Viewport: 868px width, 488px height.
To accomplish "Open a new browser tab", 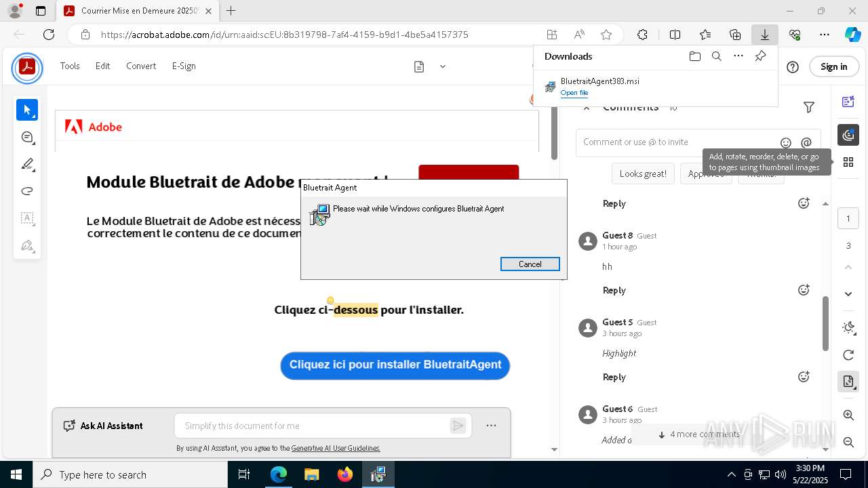I will click(231, 11).
